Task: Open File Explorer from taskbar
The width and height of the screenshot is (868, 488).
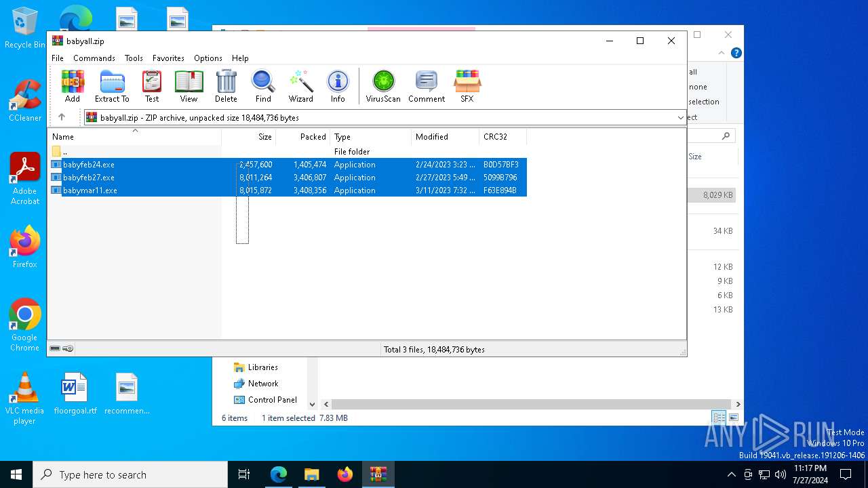Action: point(311,474)
